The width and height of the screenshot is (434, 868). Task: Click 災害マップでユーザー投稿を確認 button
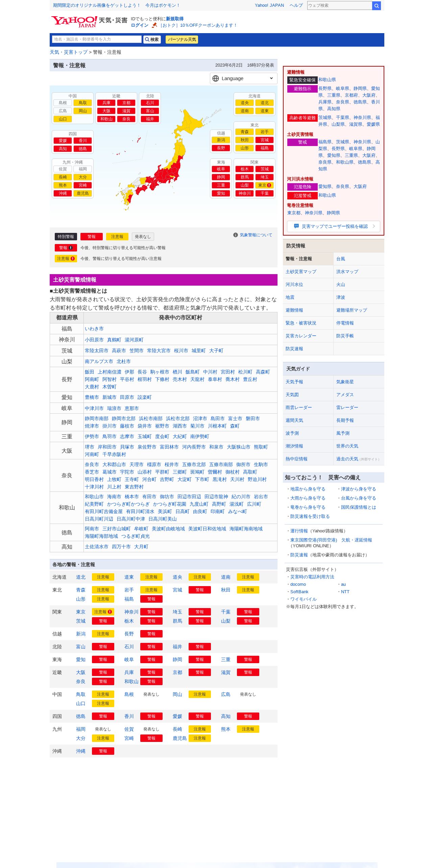click(334, 226)
